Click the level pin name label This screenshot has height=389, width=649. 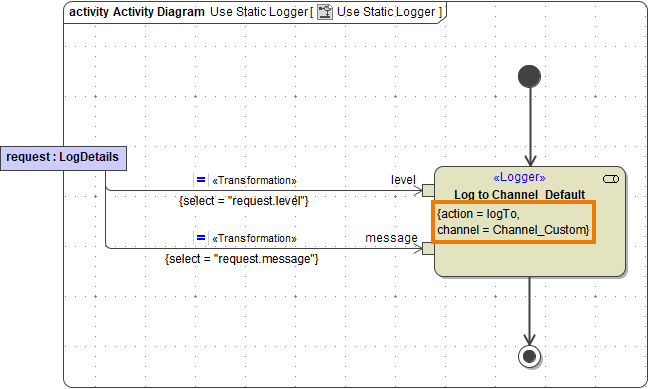(x=403, y=180)
